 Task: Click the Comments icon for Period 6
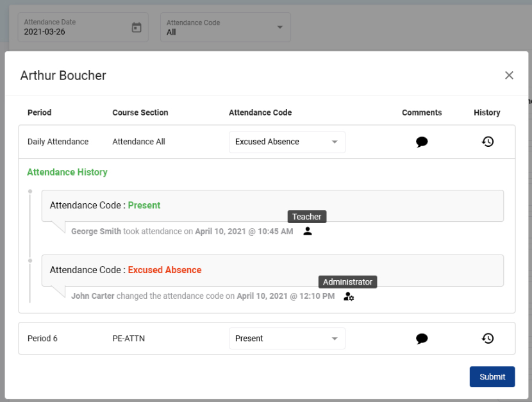tap(422, 339)
